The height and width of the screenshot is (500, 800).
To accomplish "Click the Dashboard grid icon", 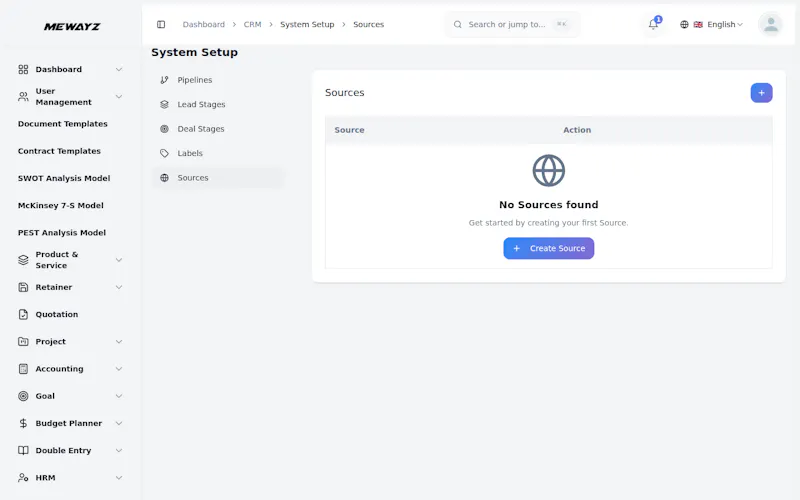I will coord(23,69).
